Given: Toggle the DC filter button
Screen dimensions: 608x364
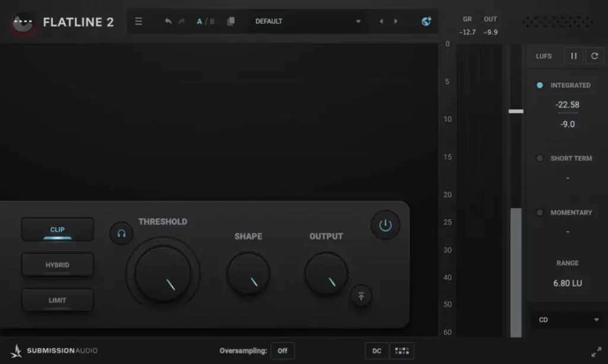Looking at the screenshot, I should (376, 351).
